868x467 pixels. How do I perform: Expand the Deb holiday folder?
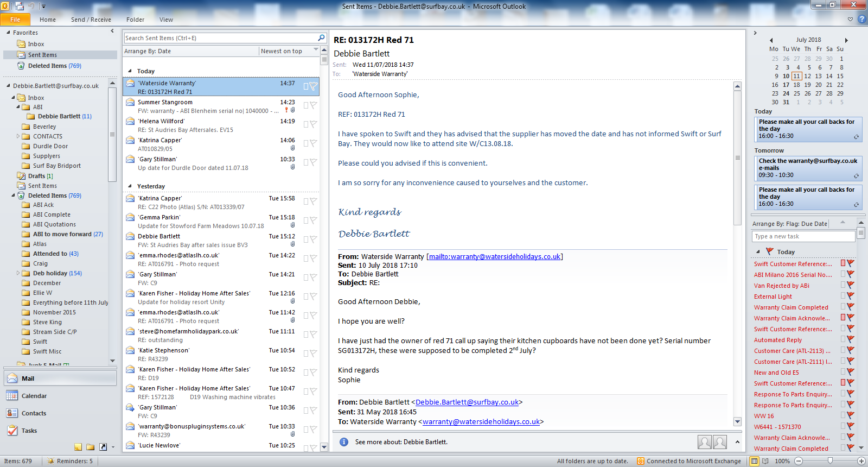[x=18, y=273]
